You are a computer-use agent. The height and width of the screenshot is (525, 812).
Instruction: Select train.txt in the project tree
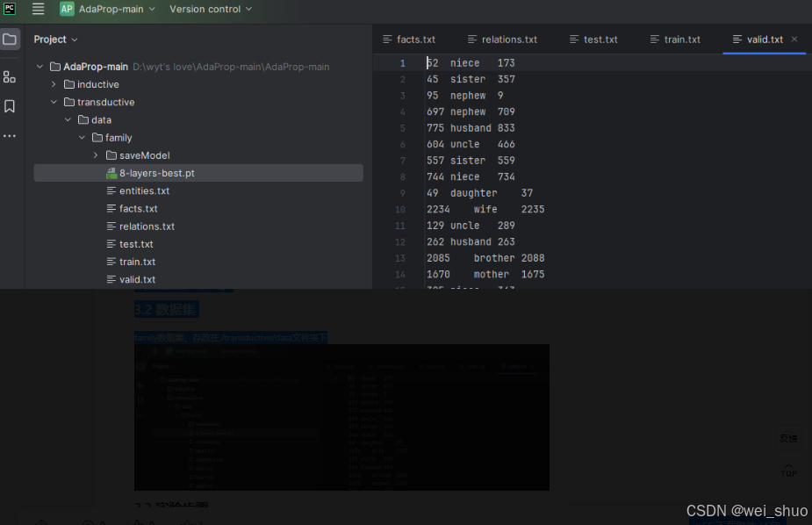[x=131, y=262]
